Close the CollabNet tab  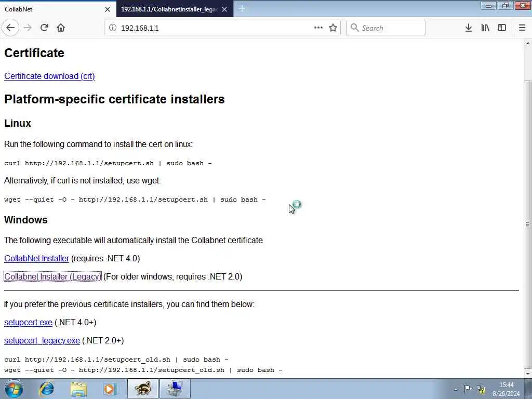tap(108, 9)
